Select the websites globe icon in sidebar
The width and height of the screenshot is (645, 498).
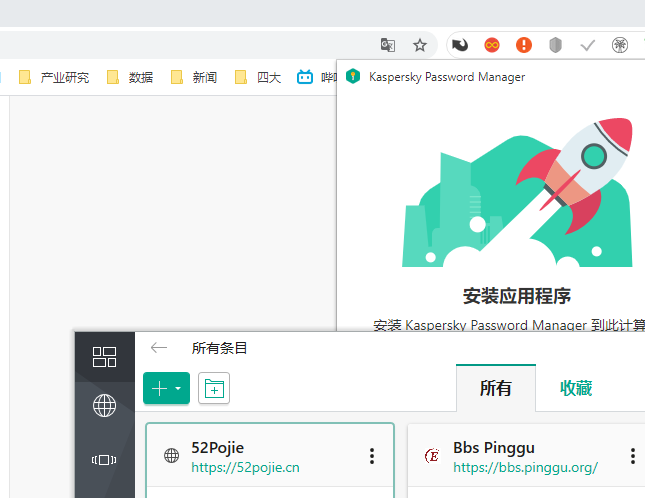click(x=104, y=405)
